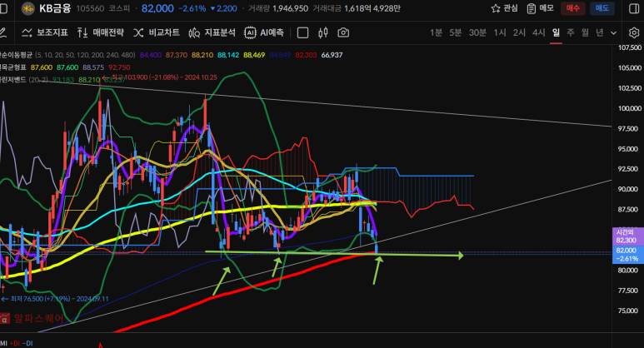Select 주 weekly timeframe
The width and height of the screenshot is (644, 348).
click(x=571, y=32)
